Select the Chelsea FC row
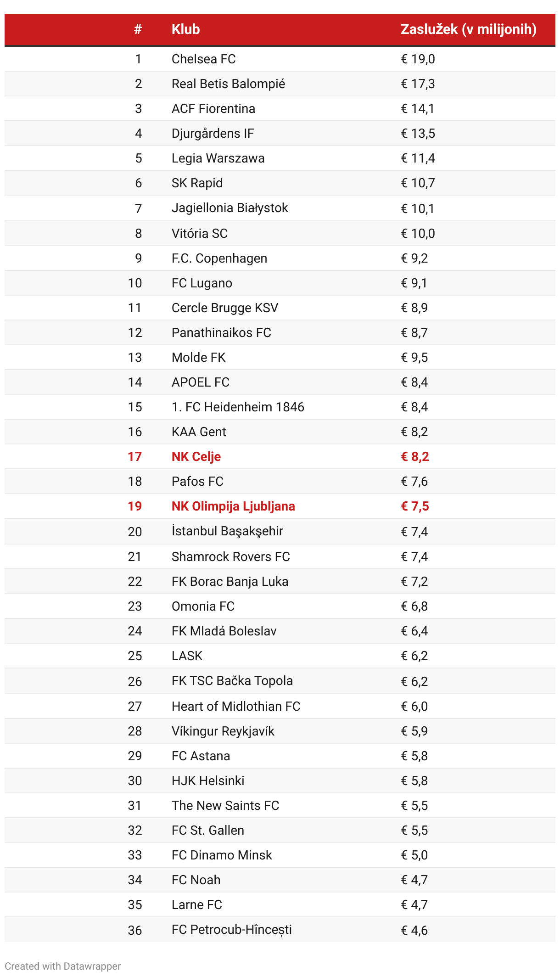The height and width of the screenshot is (977, 560). [280, 59]
